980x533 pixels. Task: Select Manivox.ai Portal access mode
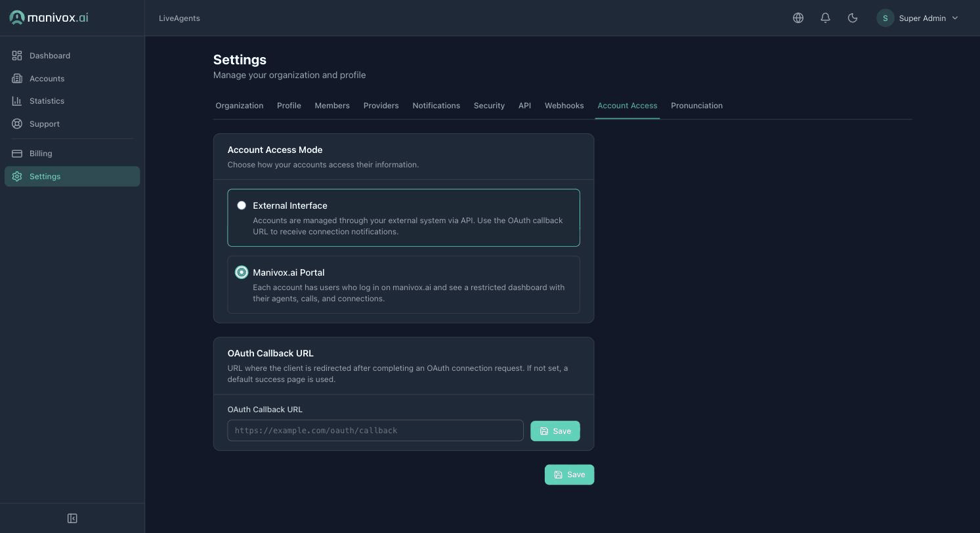pyautogui.click(x=242, y=272)
